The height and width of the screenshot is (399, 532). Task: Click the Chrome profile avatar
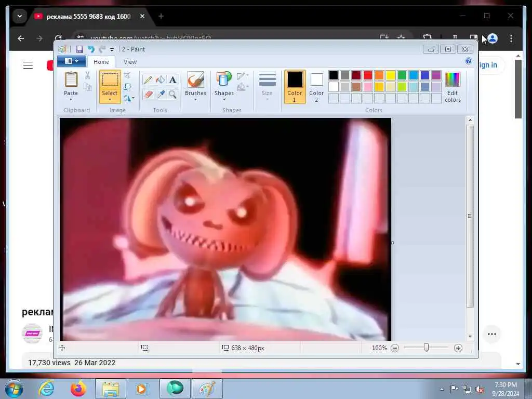tap(493, 38)
